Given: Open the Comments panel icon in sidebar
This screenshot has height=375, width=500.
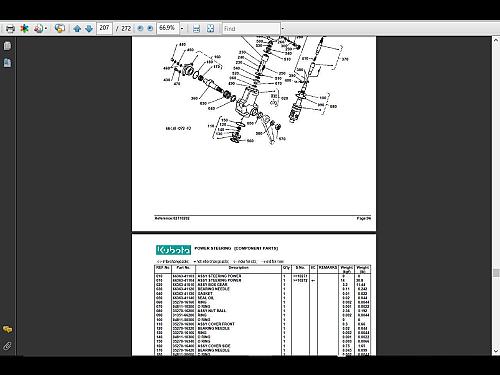Looking at the screenshot, I should pos(7,330).
